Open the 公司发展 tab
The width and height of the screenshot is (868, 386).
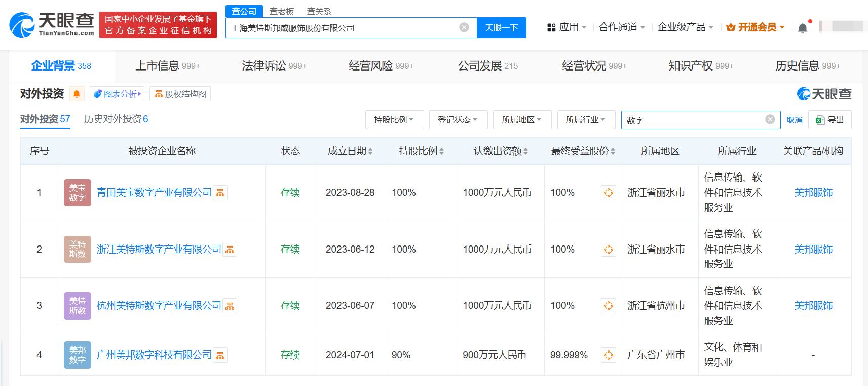[x=488, y=66]
